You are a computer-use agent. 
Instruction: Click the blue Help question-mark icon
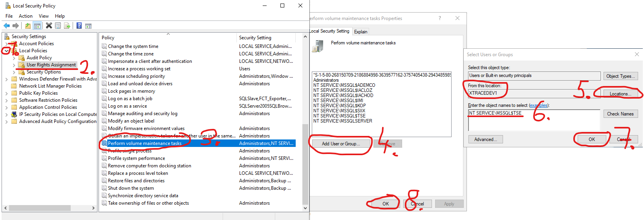pos(79,26)
